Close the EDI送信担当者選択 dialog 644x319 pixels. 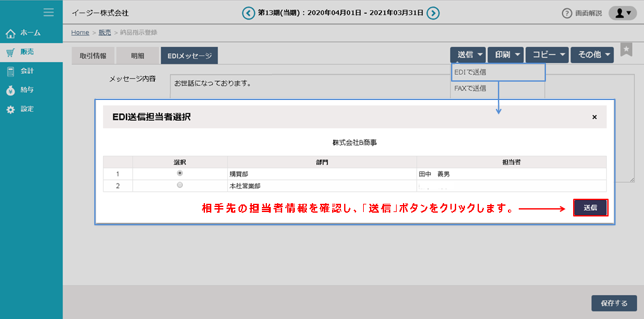[x=594, y=117]
